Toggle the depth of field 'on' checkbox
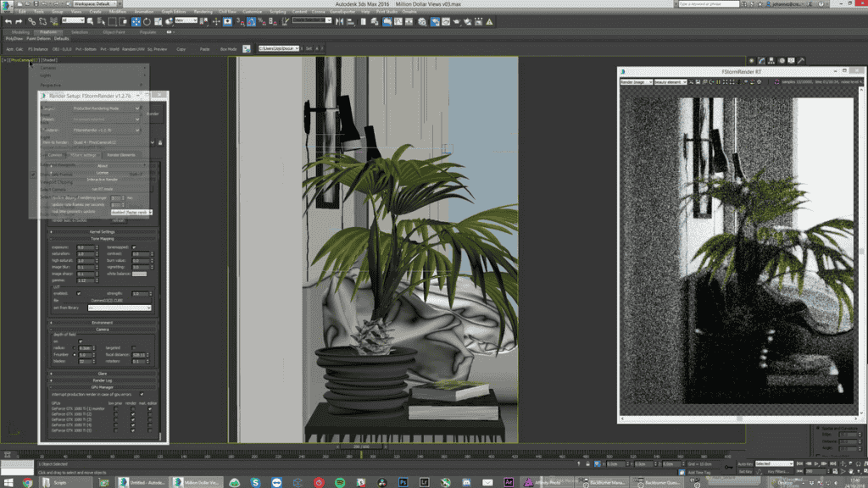868x488 pixels. click(81, 341)
